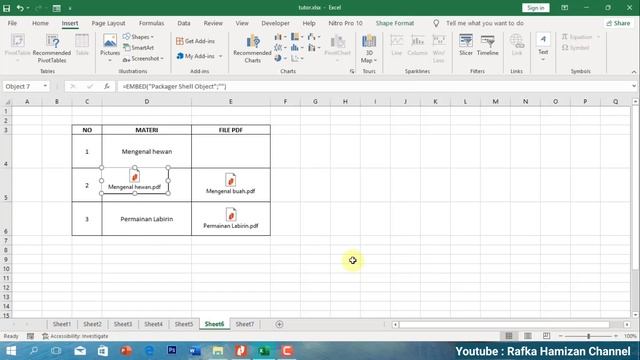Switch to Sheet5 tab
The height and width of the screenshot is (360, 640).
(x=184, y=324)
